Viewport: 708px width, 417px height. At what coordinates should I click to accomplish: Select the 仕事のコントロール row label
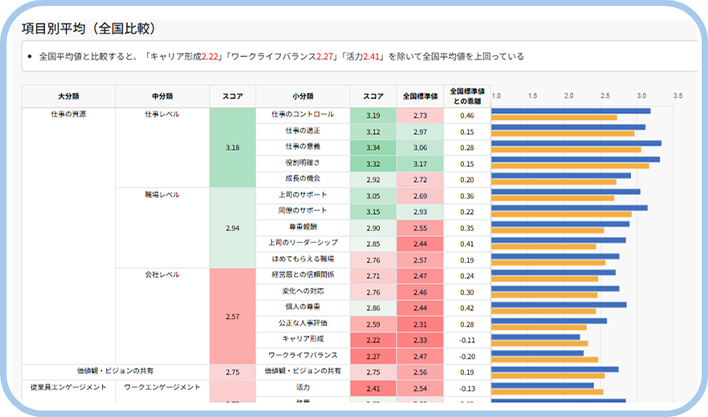click(x=303, y=115)
